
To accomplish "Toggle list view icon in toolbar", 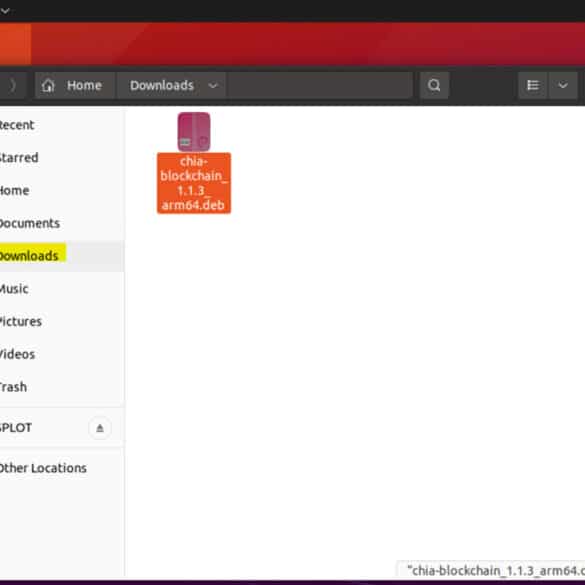I will pyautogui.click(x=533, y=85).
